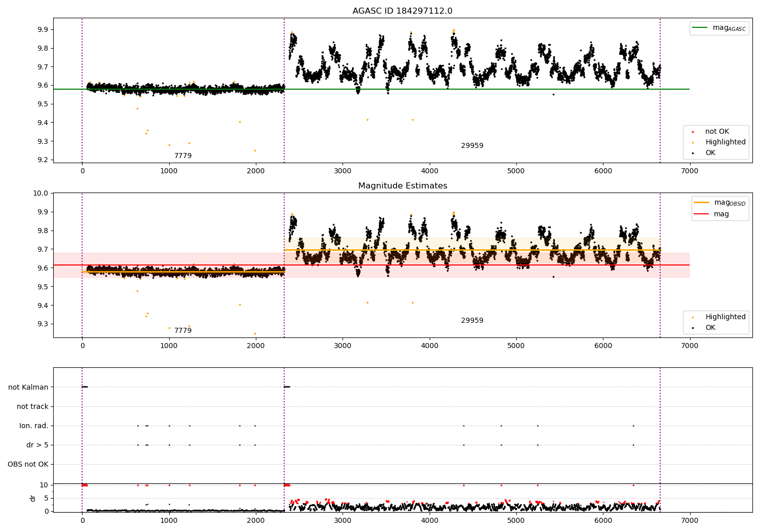
Task: Select 'Highlighted' legend entry in Magnitude Estimates plot
Action: [726, 317]
